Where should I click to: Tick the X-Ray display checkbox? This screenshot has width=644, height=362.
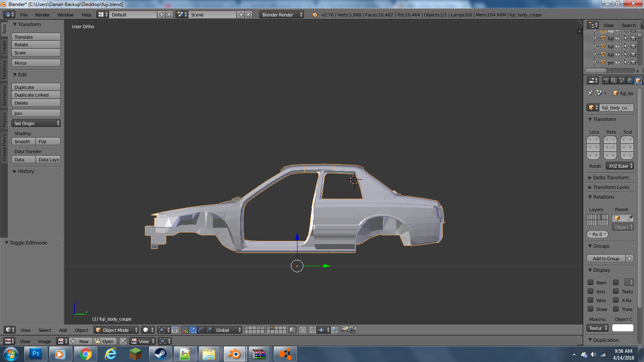[x=616, y=300]
